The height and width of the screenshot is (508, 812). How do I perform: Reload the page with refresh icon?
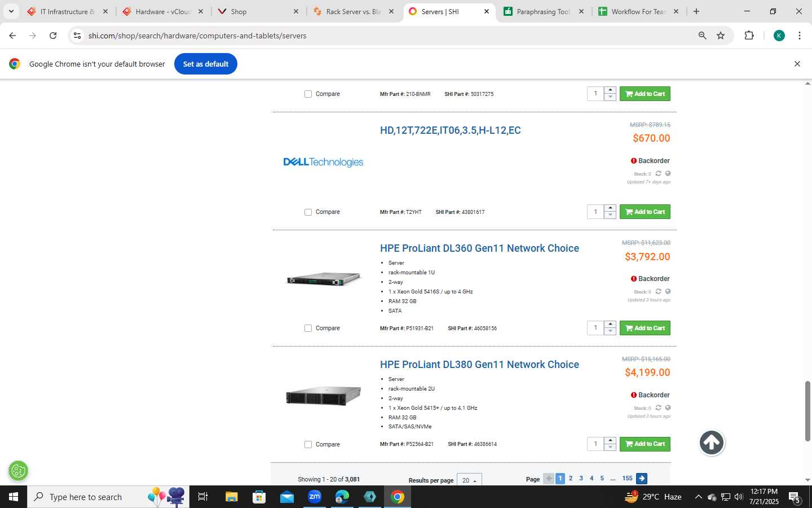(x=53, y=36)
